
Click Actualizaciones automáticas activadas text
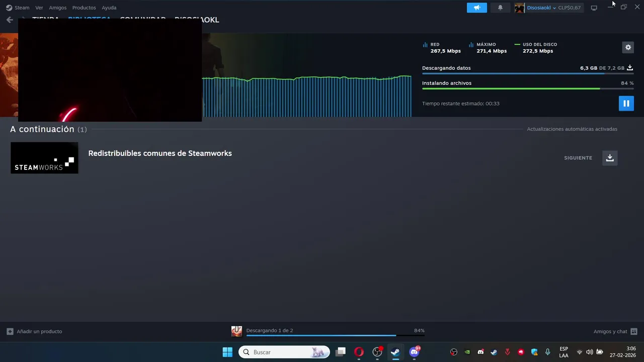pos(572,129)
